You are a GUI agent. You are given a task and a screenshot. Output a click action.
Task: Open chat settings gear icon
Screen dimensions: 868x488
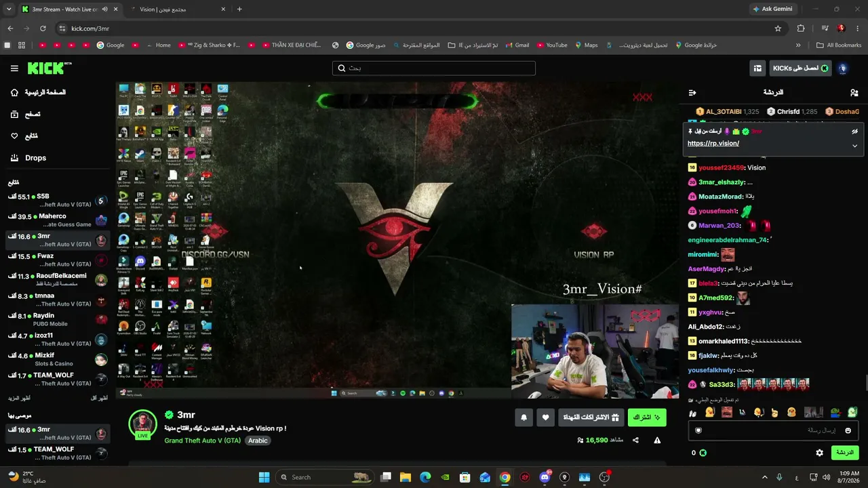point(819,453)
